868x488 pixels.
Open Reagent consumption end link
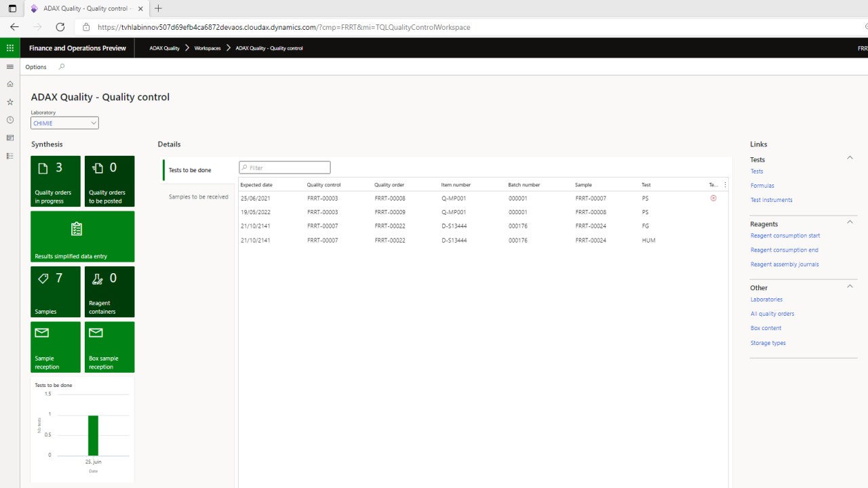click(785, 250)
